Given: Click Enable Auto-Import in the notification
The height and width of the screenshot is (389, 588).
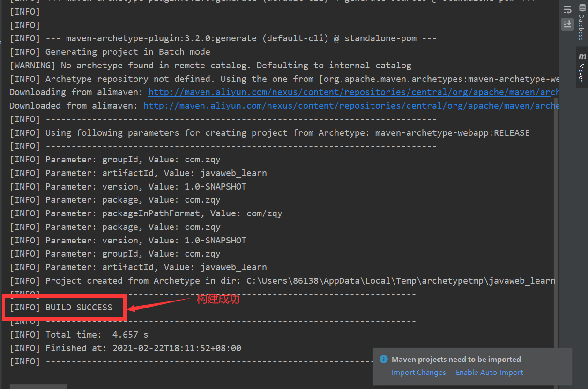Looking at the screenshot, I should point(489,373).
